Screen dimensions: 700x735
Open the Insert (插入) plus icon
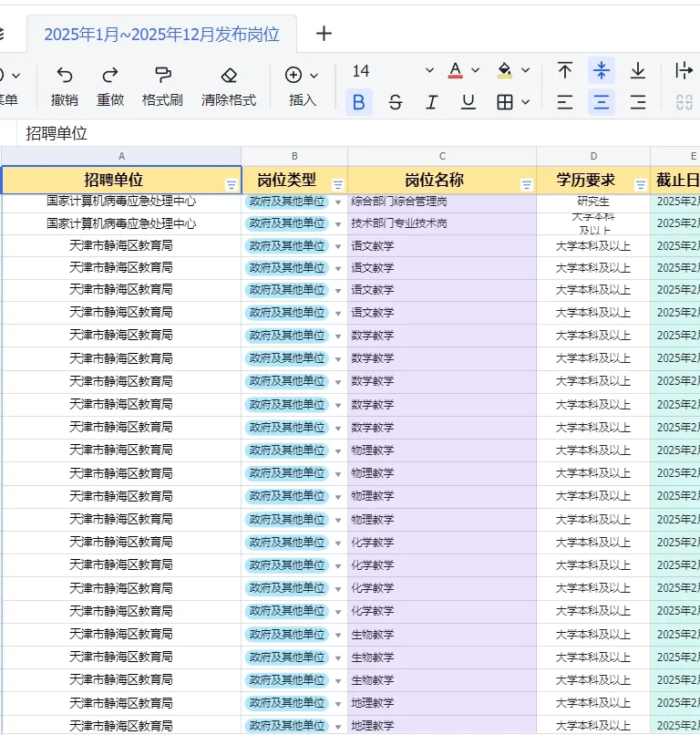[293, 75]
